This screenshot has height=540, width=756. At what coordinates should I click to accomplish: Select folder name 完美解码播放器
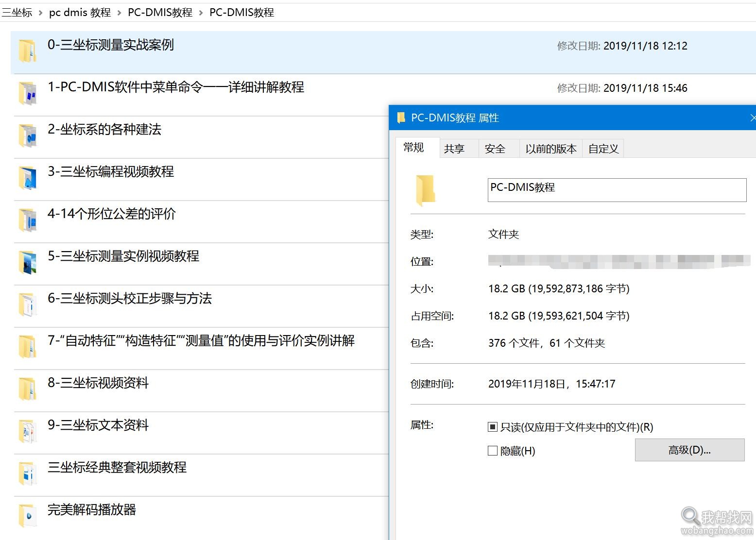coord(92,510)
